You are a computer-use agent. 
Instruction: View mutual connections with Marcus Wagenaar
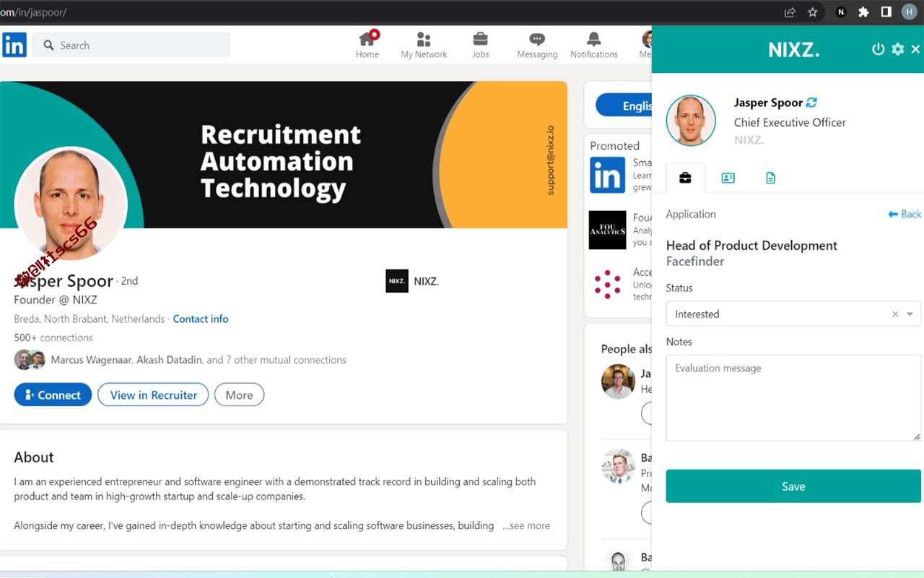199,360
